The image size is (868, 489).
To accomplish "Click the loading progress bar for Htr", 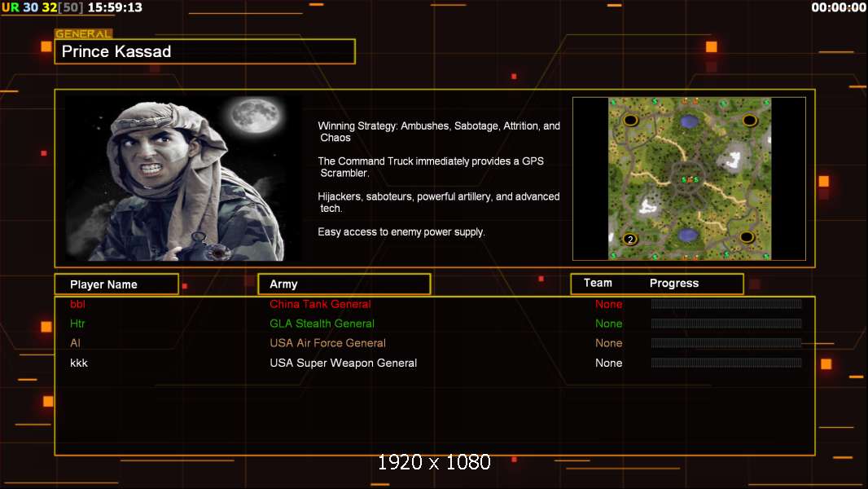I will coord(726,323).
